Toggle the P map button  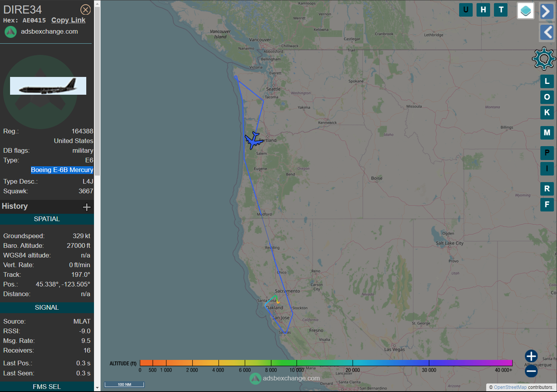pos(547,153)
